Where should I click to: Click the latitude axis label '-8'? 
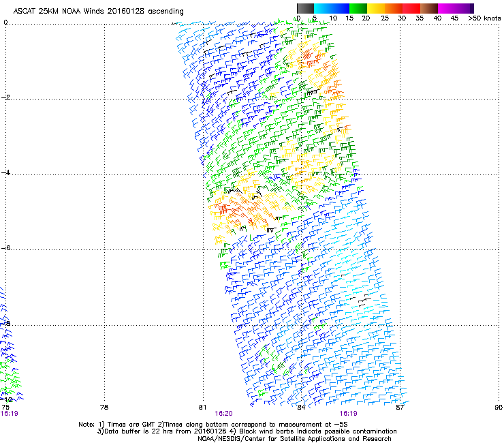(x=5, y=323)
